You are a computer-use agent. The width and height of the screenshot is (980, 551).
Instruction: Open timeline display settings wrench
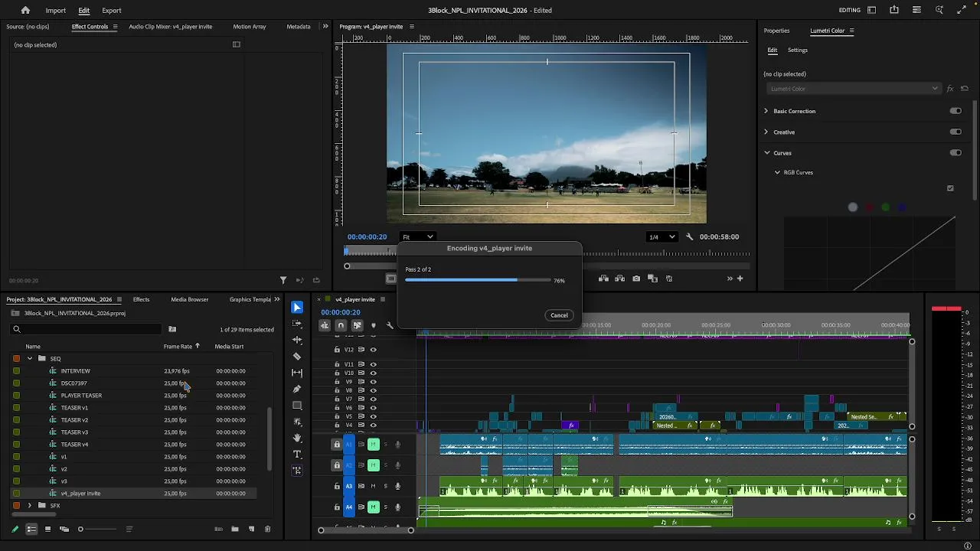tap(390, 325)
